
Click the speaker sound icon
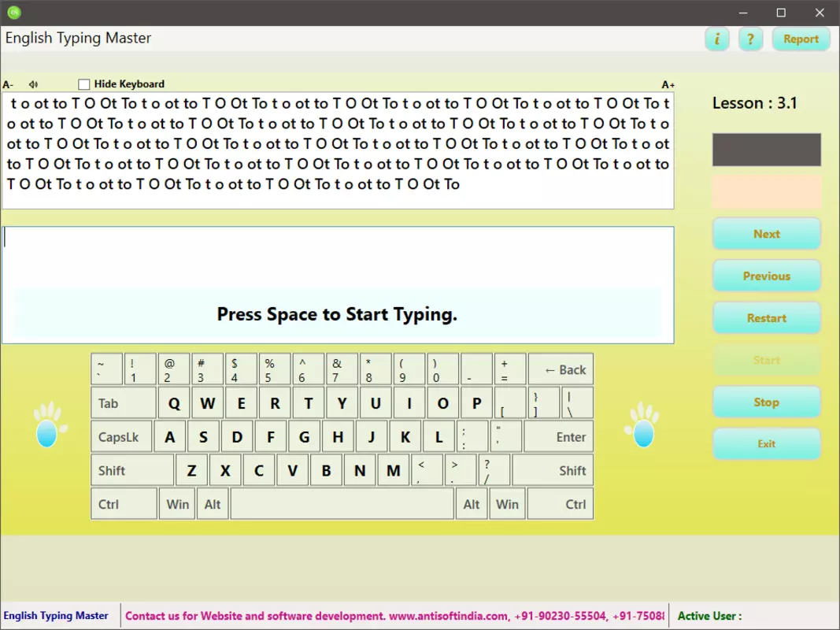(x=33, y=84)
